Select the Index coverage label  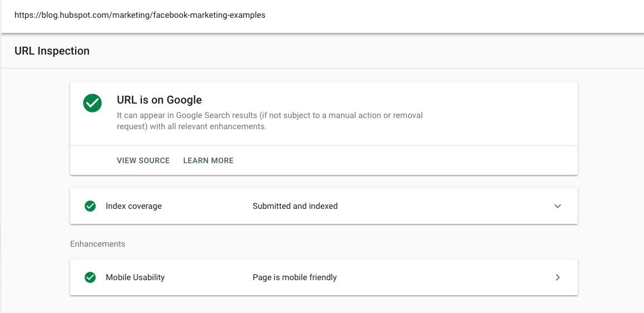coord(134,206)
